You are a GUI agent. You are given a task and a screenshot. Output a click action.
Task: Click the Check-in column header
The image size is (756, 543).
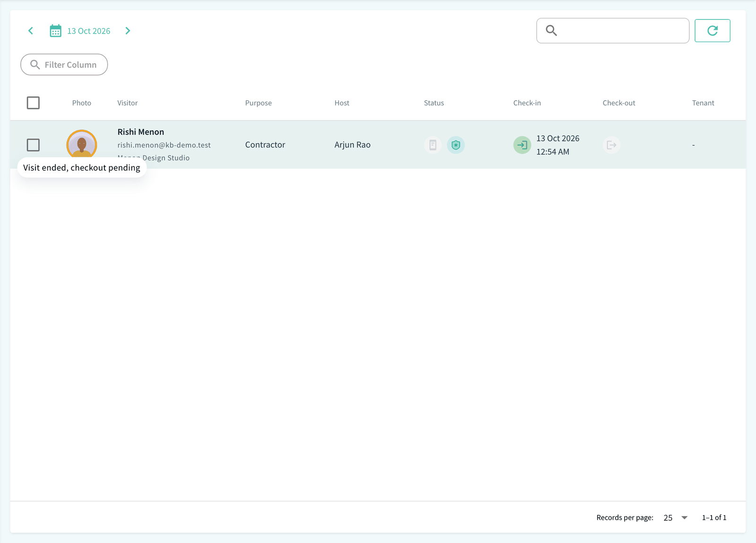click(x=527, y=103)
